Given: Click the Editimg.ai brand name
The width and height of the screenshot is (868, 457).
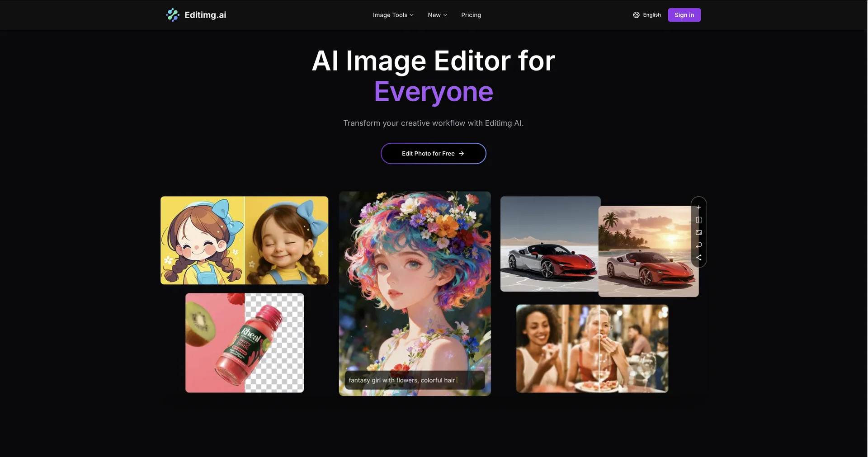Looking at the screenshot, I should pyautogui.click(x=205, y=15).
